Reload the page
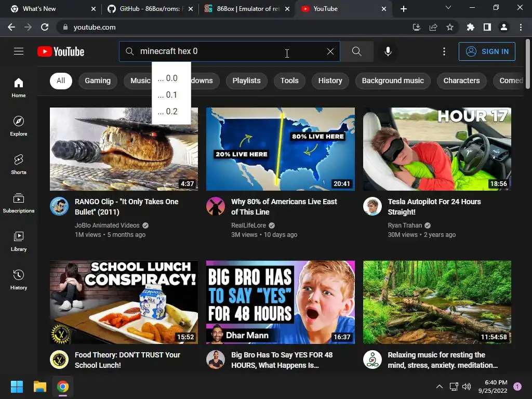The width and height of the screenshot is (532, 399). coord(45,27)
